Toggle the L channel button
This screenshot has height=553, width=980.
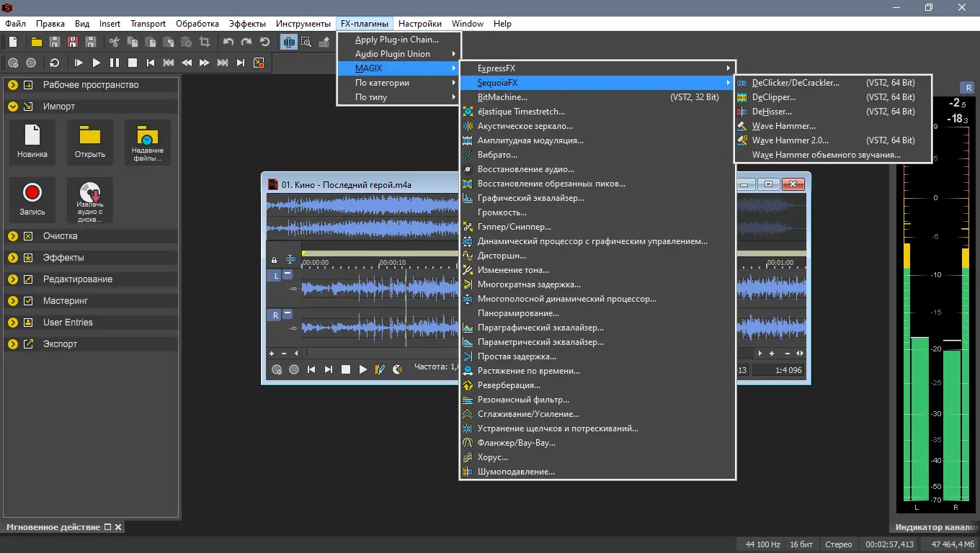[275, 275]
